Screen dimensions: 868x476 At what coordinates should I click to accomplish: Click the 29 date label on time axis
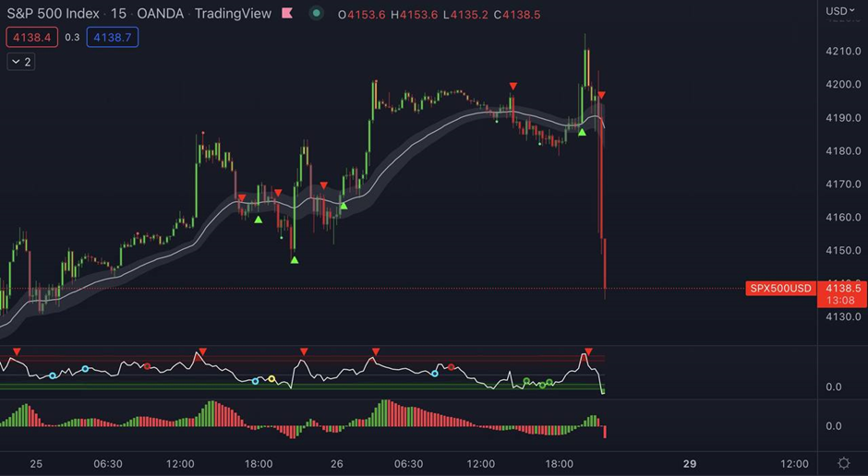tap(689, 464)
